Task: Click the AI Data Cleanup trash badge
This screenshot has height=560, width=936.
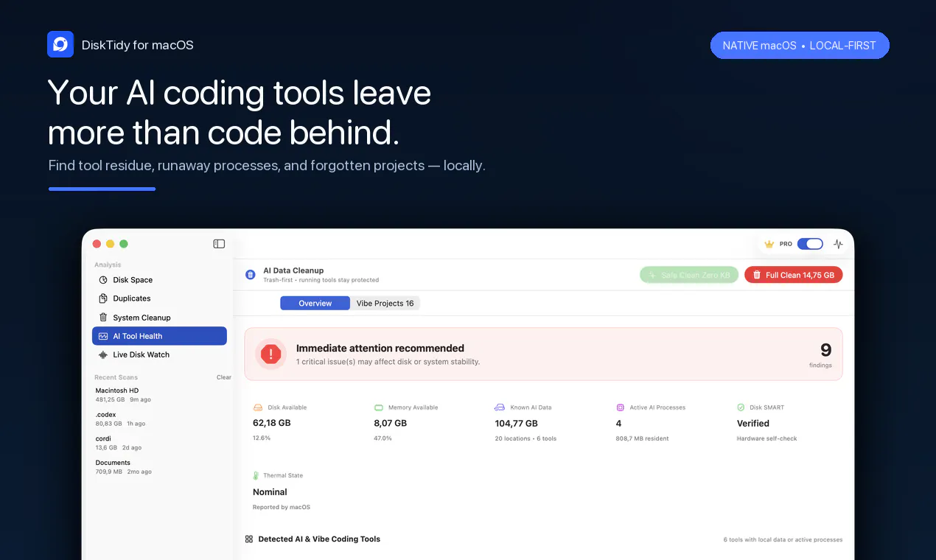Action: coord(251,275)
